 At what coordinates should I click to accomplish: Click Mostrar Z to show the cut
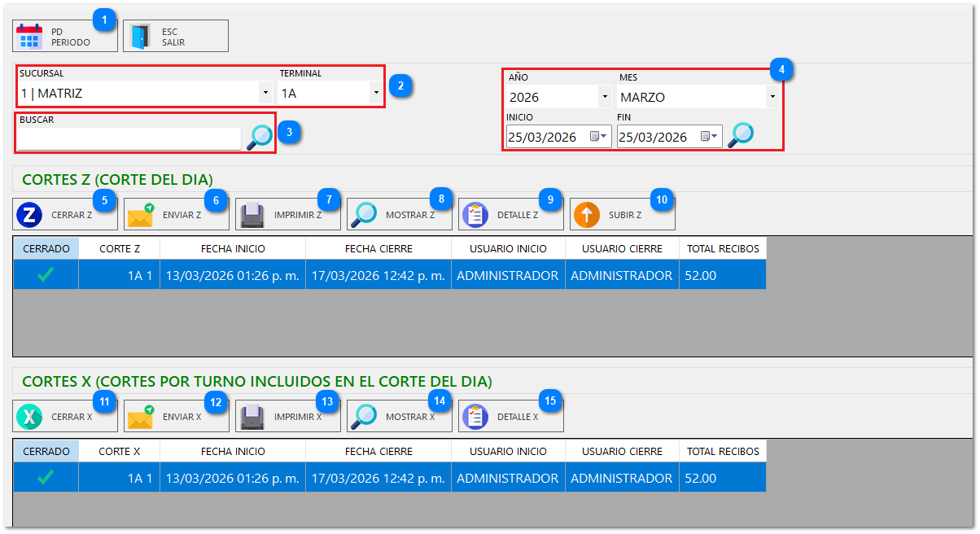coord(399,215)
